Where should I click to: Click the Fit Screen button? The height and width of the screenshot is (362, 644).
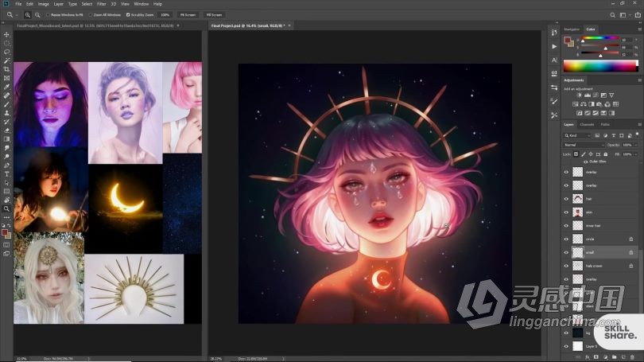tap(188, 15)
